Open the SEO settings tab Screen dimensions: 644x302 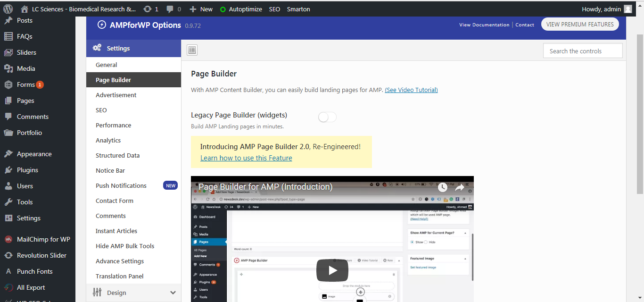coord(134,110)
